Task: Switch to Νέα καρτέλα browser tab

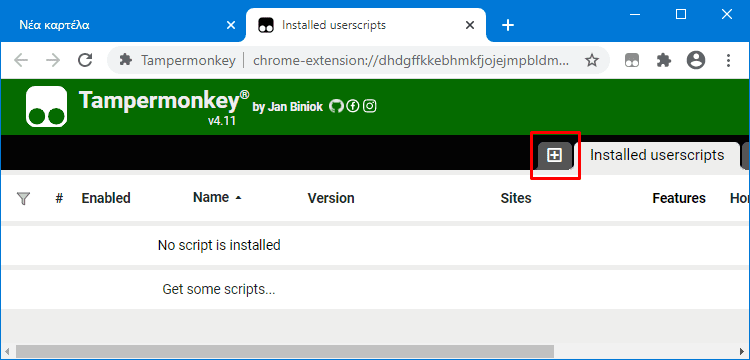Action: tap(122, 25)
